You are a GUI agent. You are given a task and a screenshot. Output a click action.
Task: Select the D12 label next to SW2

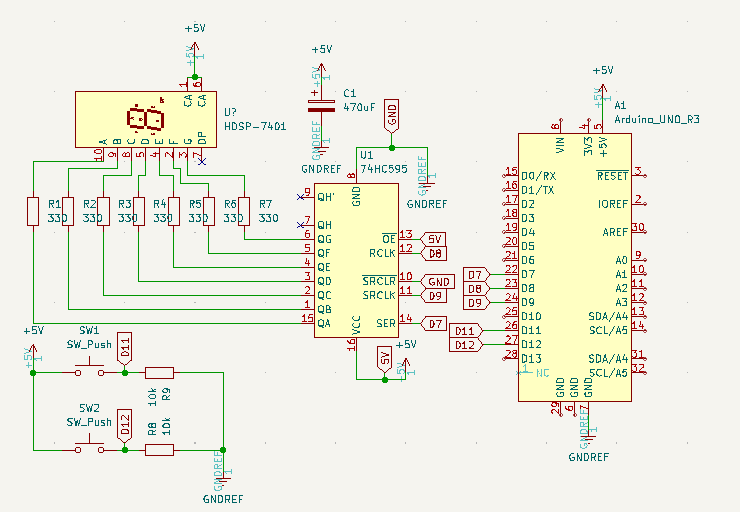125,426
